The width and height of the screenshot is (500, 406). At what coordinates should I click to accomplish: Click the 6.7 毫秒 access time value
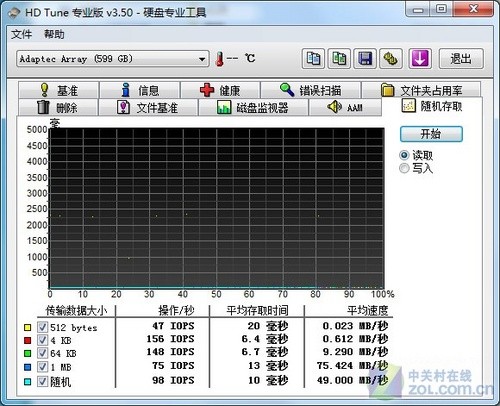coord(265,352)
